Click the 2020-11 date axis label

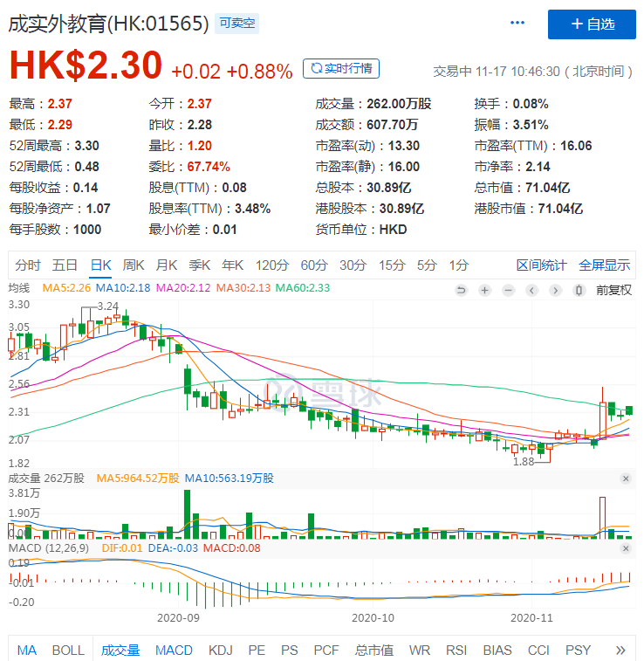531,618
